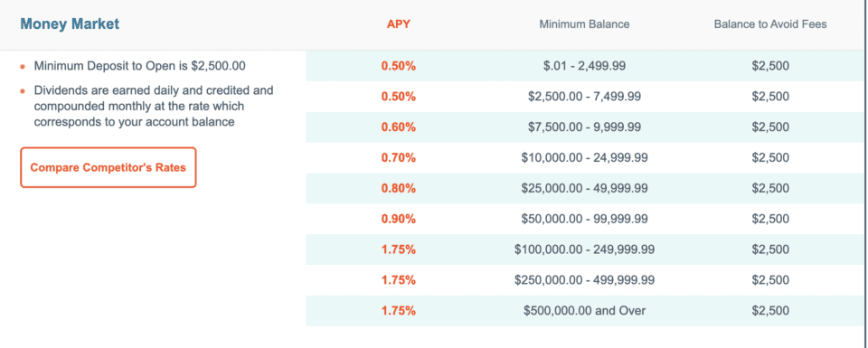Click the Minimum Balance column header

[x=585, y=24]
